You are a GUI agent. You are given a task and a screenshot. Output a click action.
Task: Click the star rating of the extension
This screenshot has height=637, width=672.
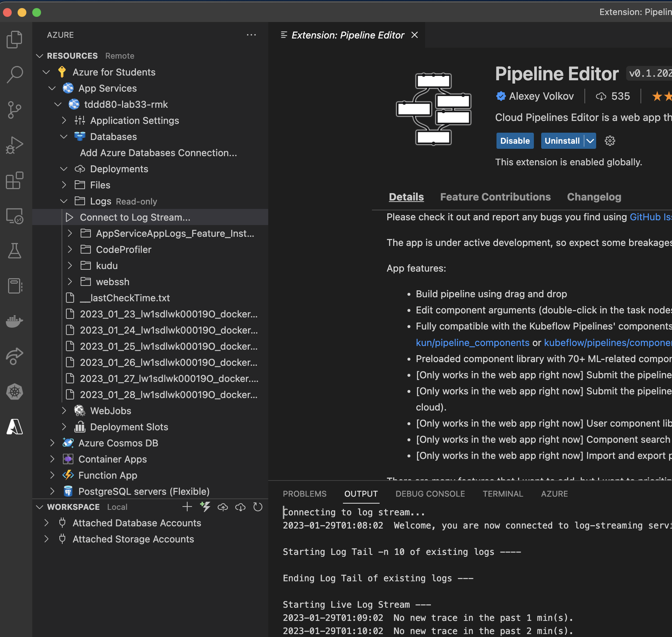662,96
